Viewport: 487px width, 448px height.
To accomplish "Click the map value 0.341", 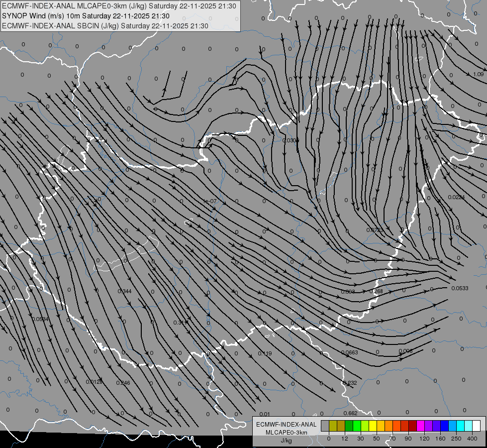I will pos(181,323).
